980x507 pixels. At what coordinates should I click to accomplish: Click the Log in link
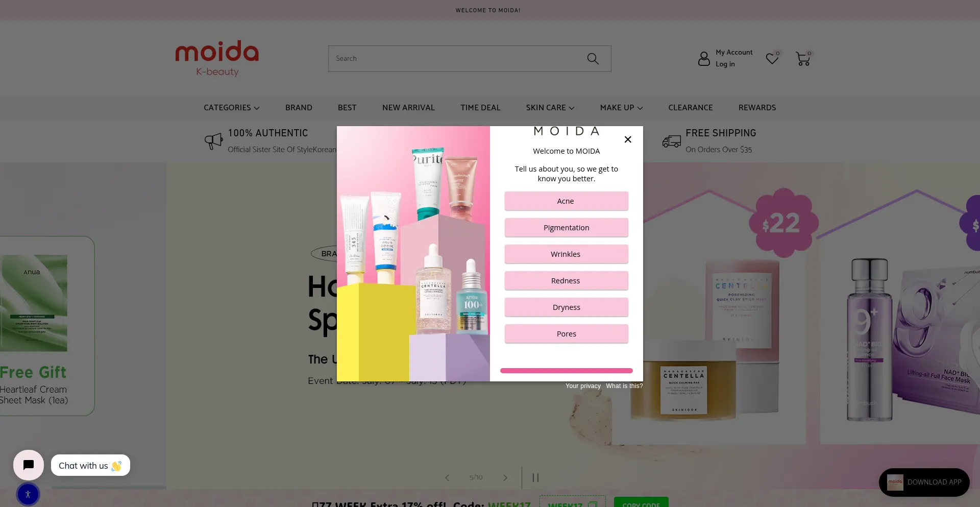[x=725, y=64]
